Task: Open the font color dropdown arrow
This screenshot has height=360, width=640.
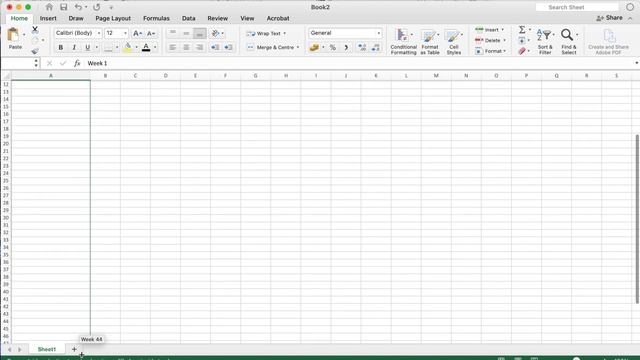Action: [x=155, y=47]
